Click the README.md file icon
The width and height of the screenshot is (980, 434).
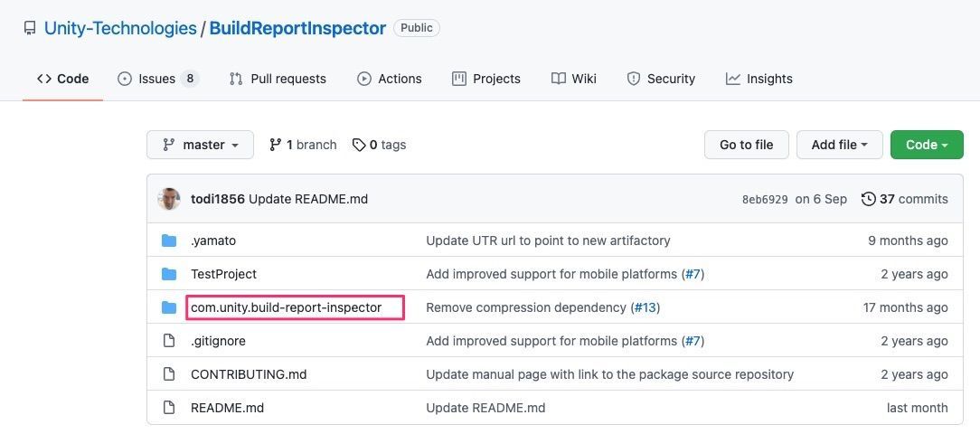169,408
